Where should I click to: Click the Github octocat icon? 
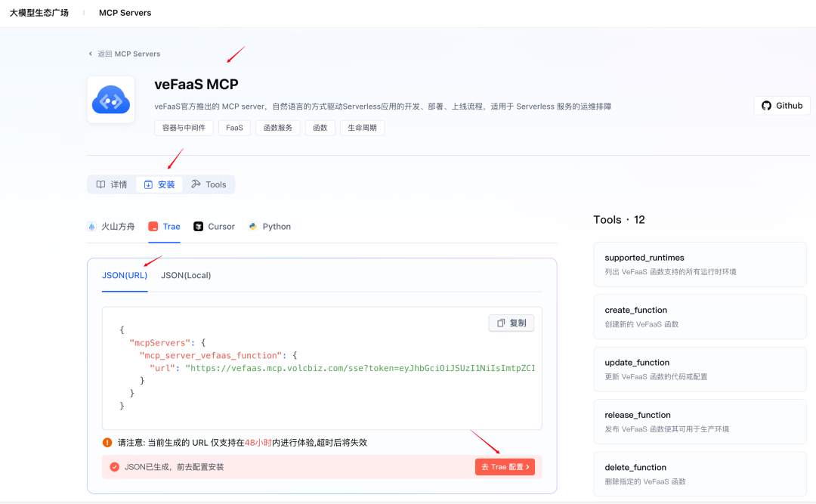point(766,106)
